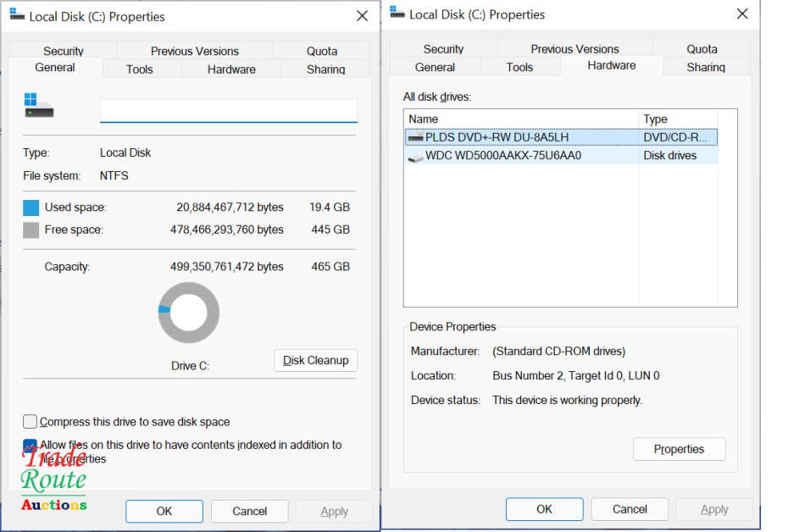Image resolution: width=805 pixels, height=532 pixels.
Task: Launch Disk Cleanup for Drive C
Action: pyautogui.click(x=315, y=360)
